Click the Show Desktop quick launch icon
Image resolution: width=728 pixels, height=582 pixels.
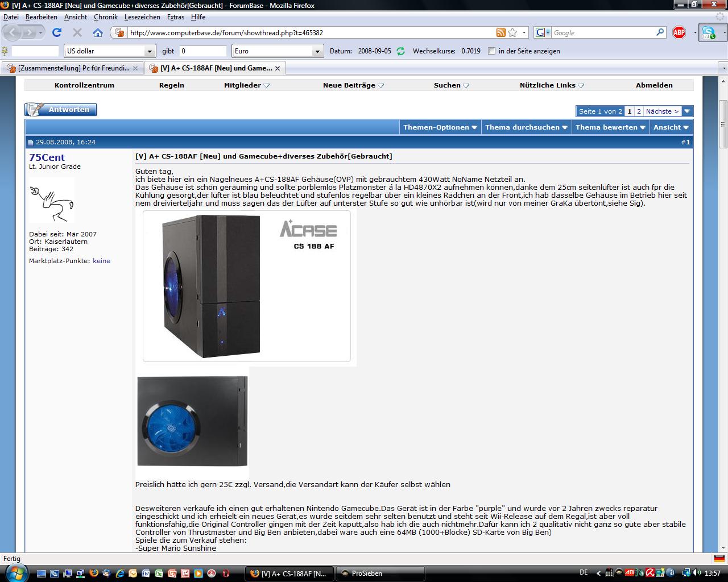tap(42, 573)
